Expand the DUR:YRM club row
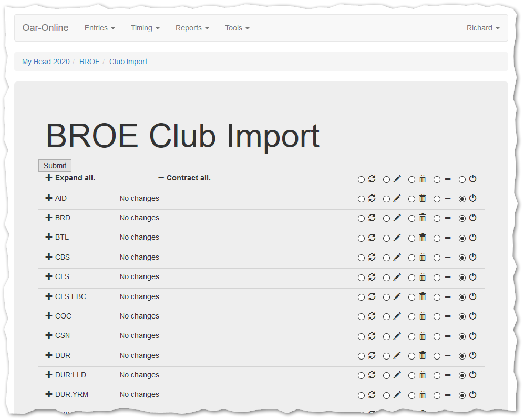This screenshot has height=420, width=524. click(49, 394)
